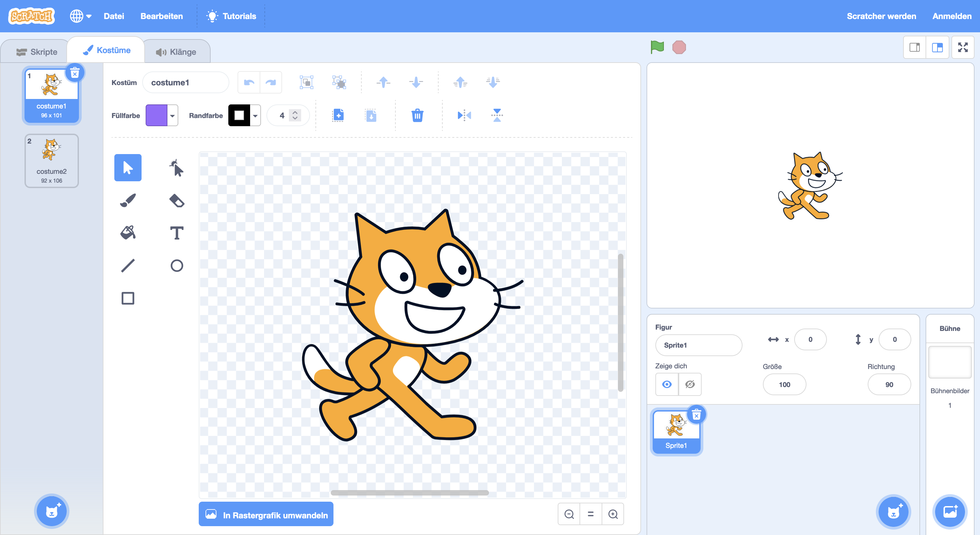The height and width of the screenshot is (535, 980).
Task: Open the language globe dropdown
Action: 80,16
